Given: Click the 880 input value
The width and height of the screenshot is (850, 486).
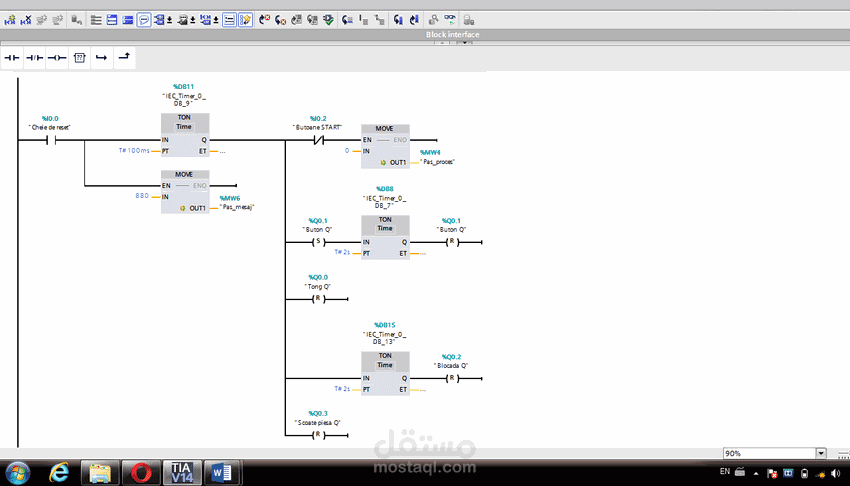Looking at the screenshot, I should click(142, 196).
